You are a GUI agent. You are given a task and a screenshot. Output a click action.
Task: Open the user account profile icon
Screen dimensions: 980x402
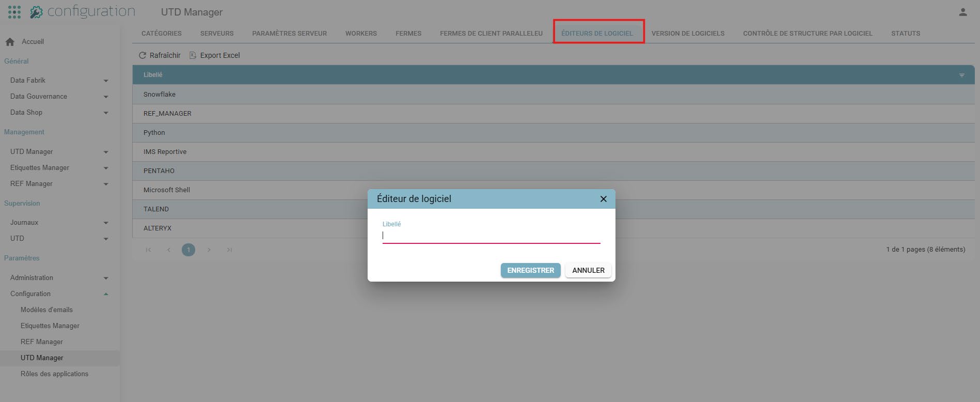(963, 12)
